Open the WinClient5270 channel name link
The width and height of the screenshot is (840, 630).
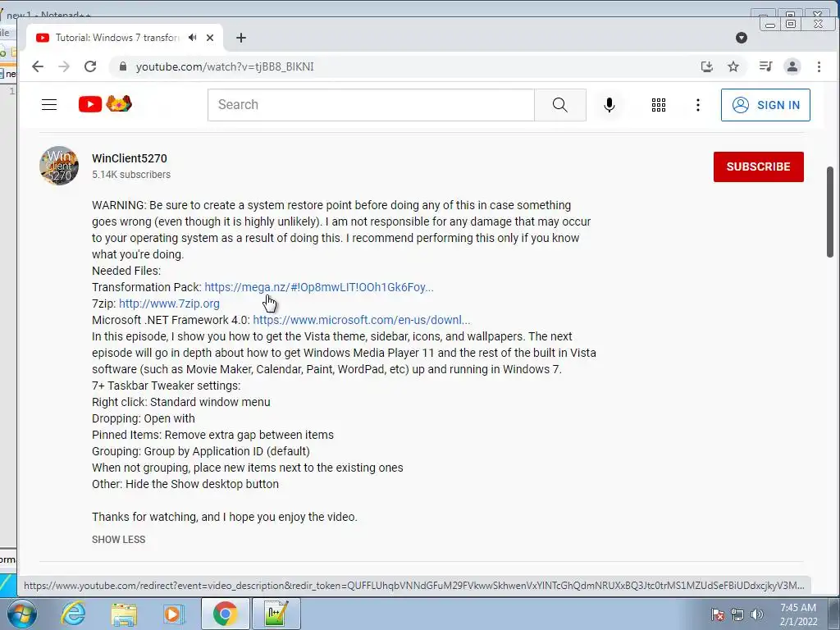tap(130, 158)
